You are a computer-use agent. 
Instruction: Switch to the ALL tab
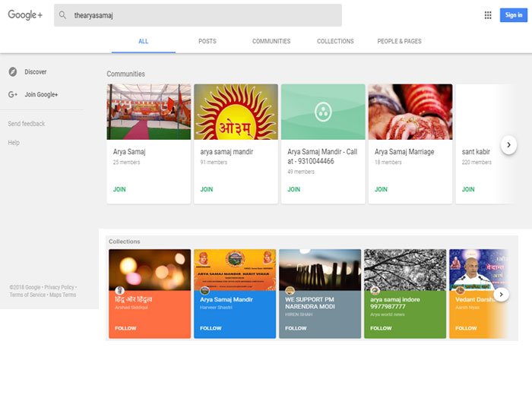(x=143, y=41)
